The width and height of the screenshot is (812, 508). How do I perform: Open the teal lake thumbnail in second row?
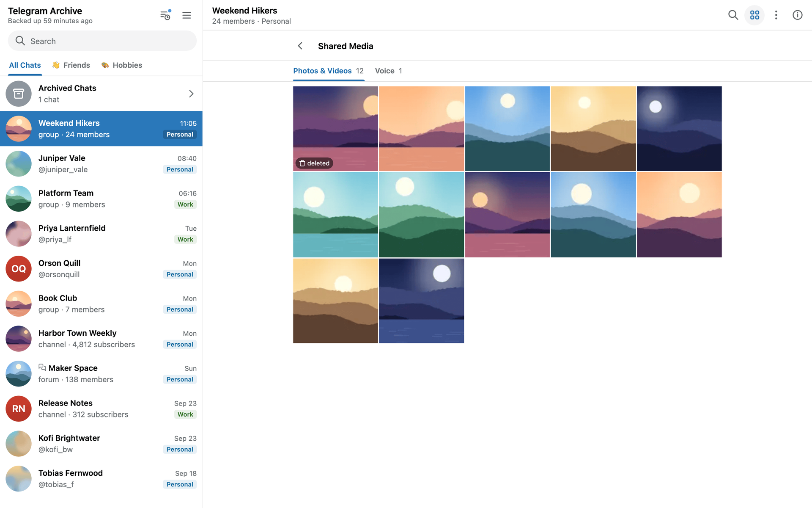coord(335,215)
